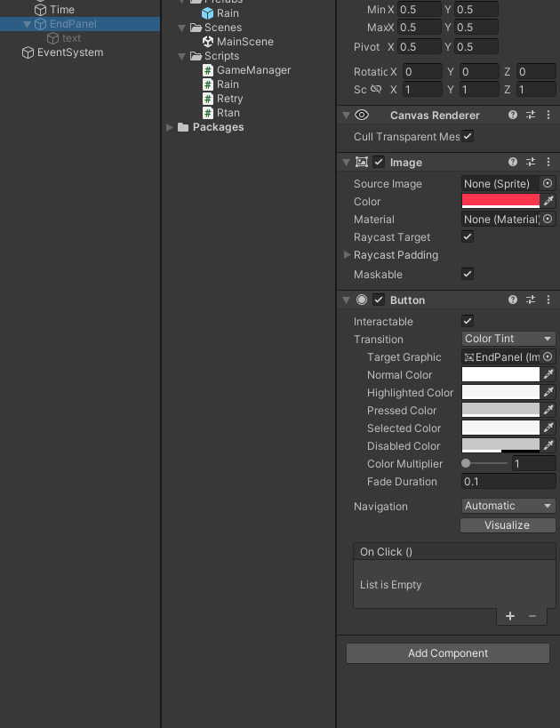Select the GameManager script icon
Screen dimensions: 560x728
[x=208, y=70]
